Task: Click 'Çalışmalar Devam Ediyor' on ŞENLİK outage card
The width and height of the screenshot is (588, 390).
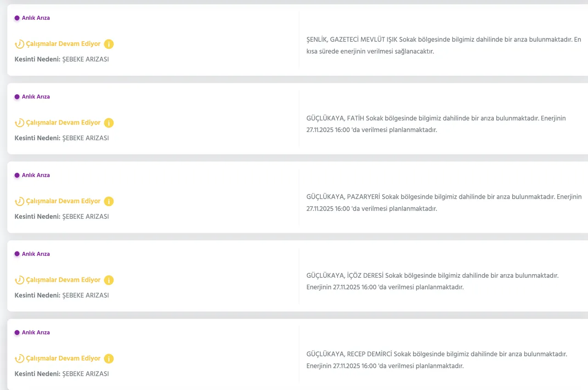Action: click(x=63, y=44)
